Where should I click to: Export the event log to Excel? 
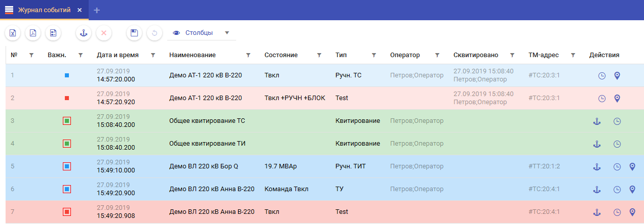[13, 33]
